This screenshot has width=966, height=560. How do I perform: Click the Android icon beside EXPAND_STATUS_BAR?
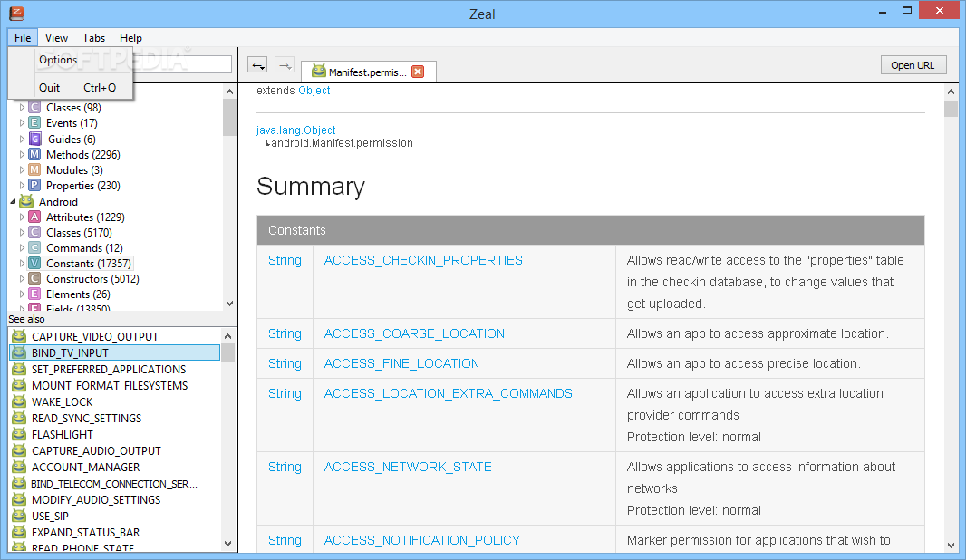[x=20, y=532]
